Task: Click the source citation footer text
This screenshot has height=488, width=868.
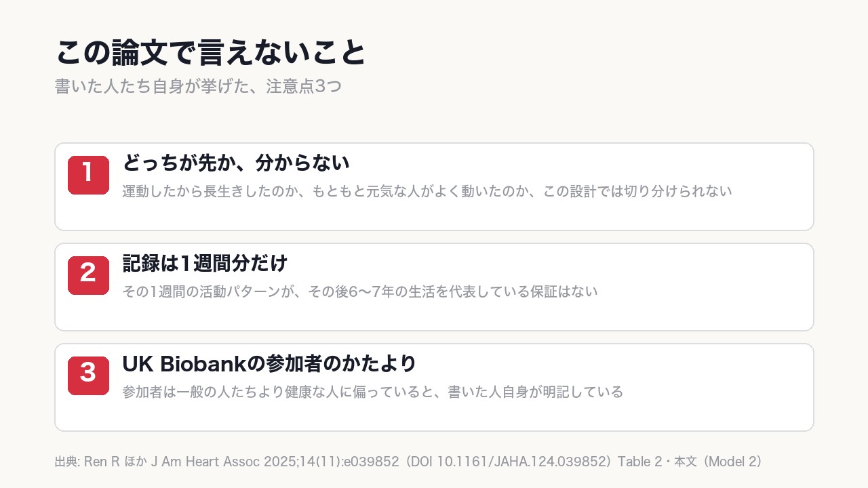Action: (409, 462)
